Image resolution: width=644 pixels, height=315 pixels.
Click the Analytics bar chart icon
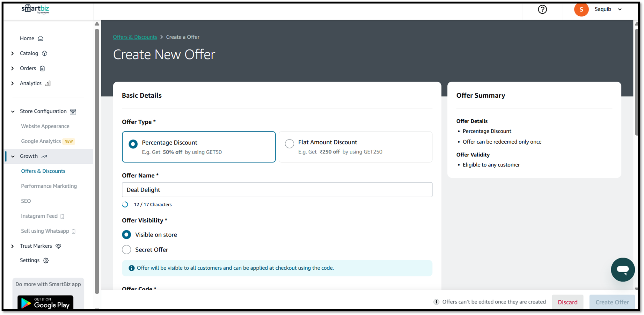pos(48,84)
